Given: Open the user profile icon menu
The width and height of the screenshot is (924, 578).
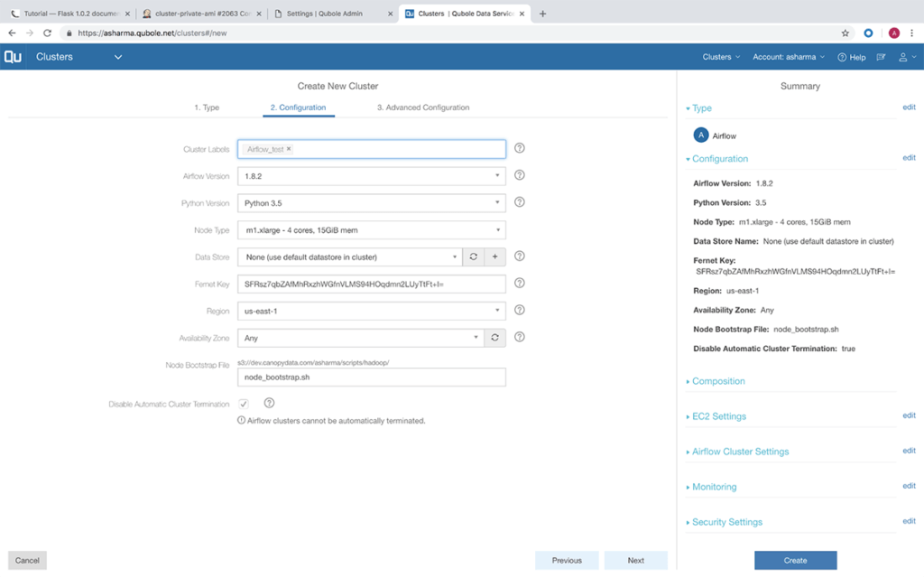Looking at the screenshot, I should click(906, 57).
